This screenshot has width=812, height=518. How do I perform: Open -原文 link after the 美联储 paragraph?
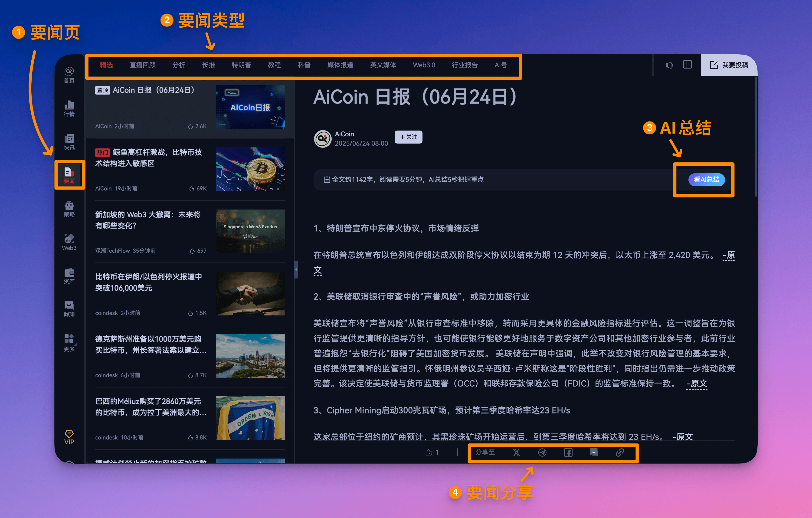[697, 384]
